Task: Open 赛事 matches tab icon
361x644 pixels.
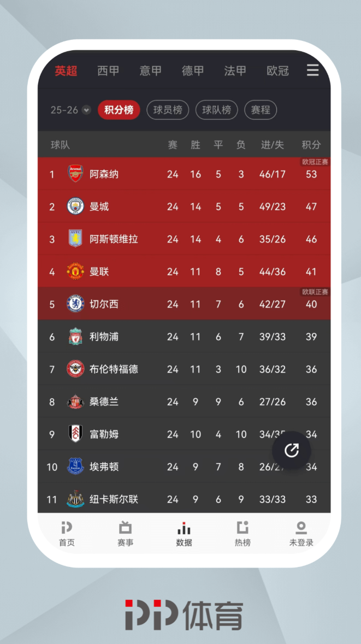Action: [x=126, y=528]
